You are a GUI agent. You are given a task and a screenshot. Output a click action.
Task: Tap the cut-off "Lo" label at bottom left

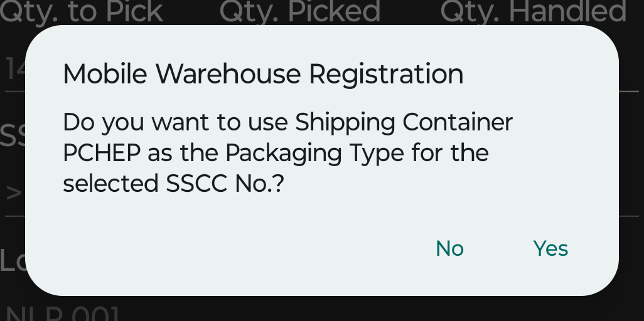(x=12, y=260)
